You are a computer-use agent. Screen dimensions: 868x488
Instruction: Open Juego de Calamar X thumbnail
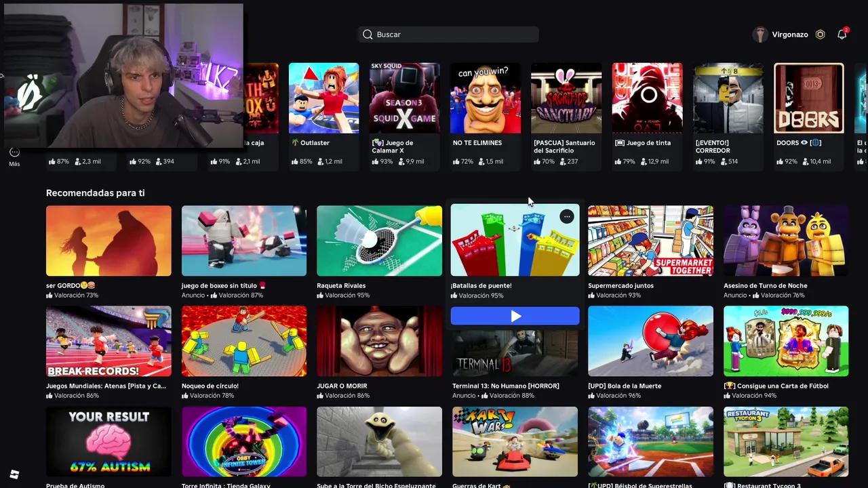[x=404, y=98]
